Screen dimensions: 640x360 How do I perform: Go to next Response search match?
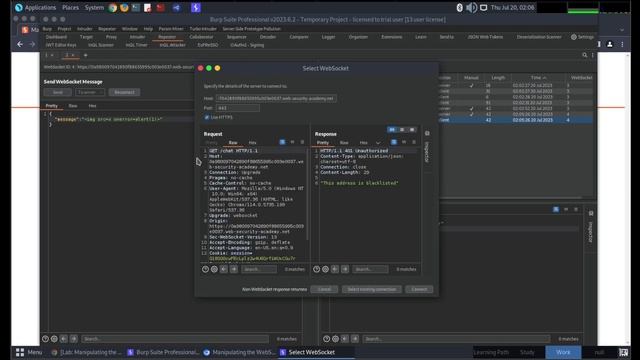pyautogui.click(x=345, y=269)
